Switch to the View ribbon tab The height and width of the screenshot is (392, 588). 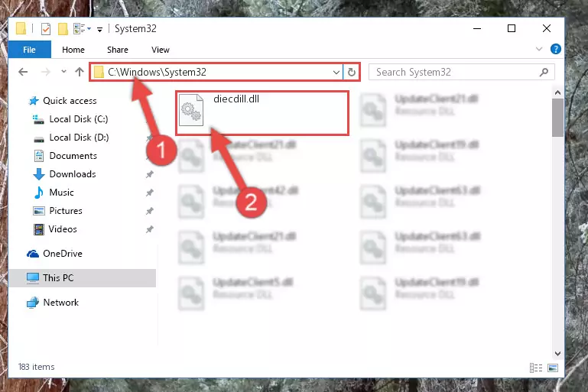(160, 50)
